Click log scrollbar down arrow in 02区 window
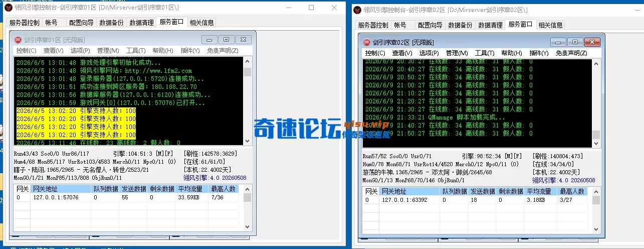This screenshot has width=644, height=249. click(596, 143)
